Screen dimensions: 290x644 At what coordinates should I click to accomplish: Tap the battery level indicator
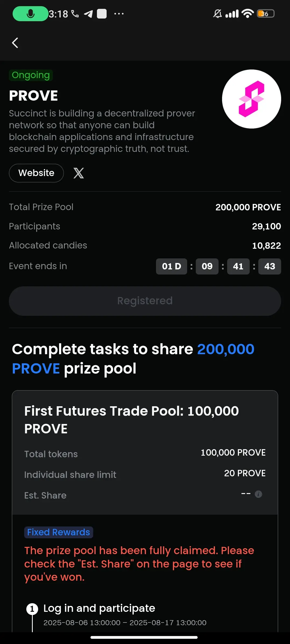266,14
